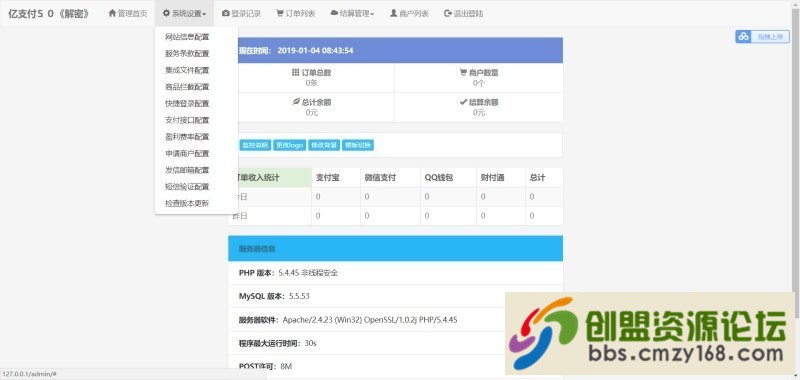Click the 0个 value under 商户数量
The image size is (800, 380).
[x=479, y=83]
